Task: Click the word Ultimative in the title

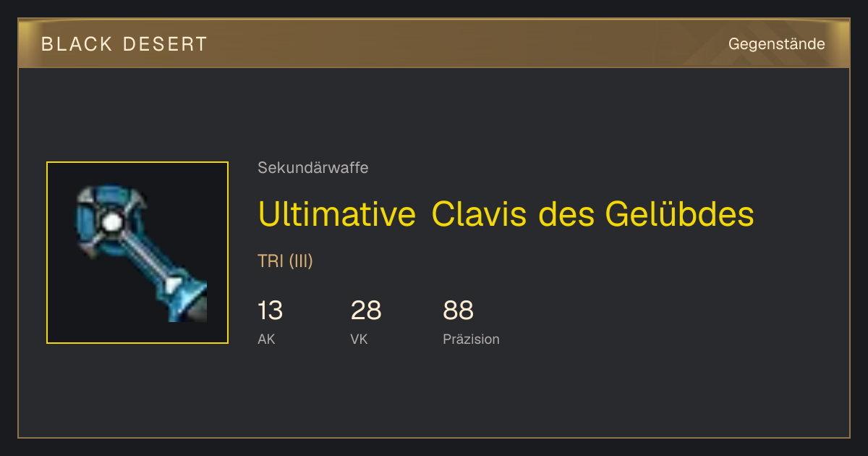Action: click(x=337, y=214)
